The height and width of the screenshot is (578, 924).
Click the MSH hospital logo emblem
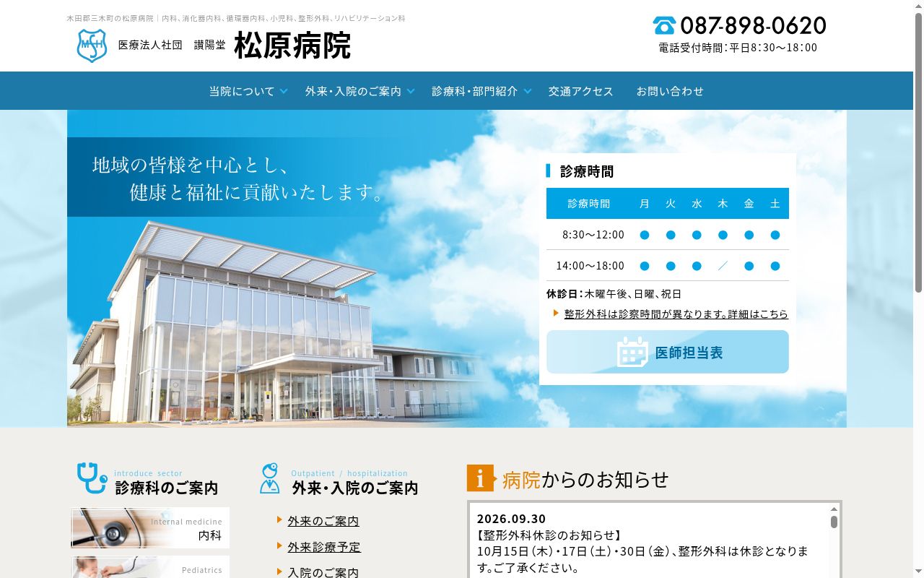pos(92,46)
